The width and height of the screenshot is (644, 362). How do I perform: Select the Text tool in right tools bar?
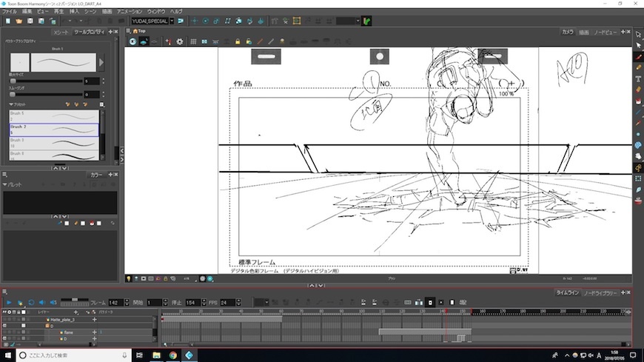[638, 79]
